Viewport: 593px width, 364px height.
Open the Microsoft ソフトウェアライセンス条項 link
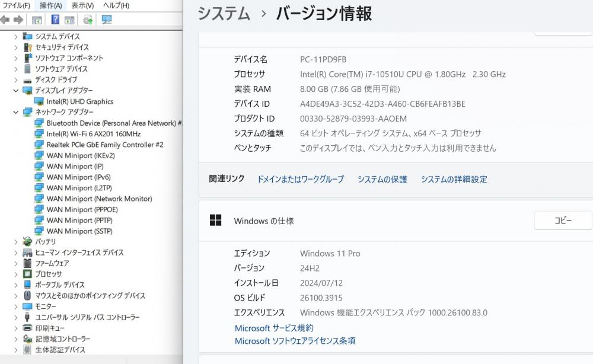tap(295, 341)
